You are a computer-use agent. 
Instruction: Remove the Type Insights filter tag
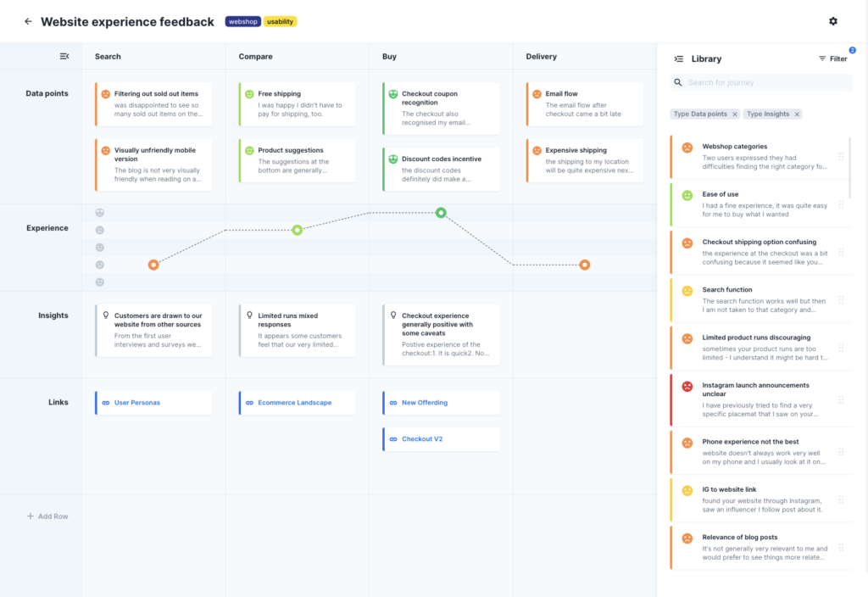click(x=797, y=114)
